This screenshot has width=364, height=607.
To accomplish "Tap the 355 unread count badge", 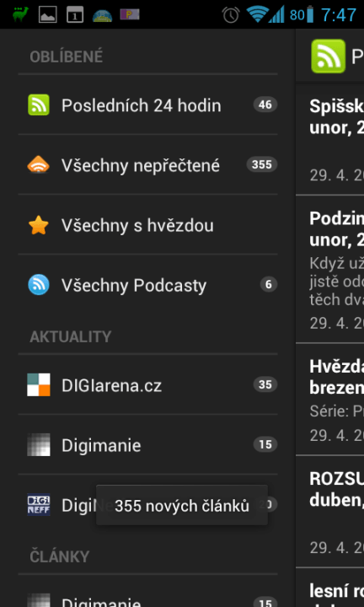I will pos(262,165).
